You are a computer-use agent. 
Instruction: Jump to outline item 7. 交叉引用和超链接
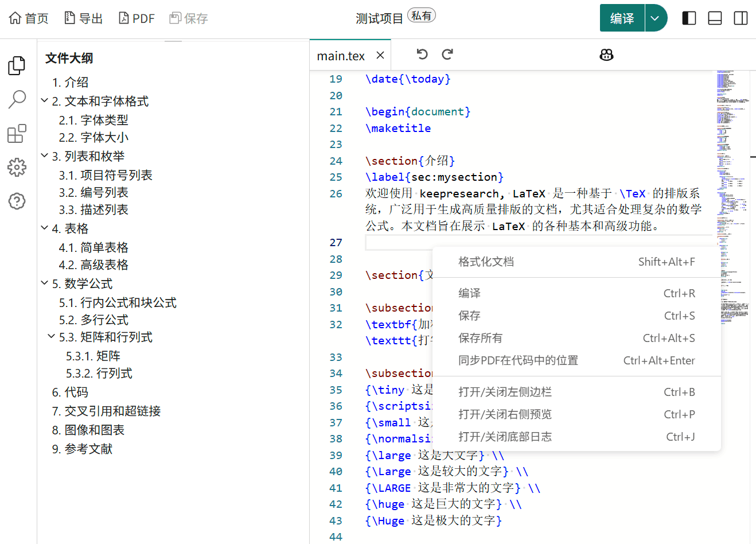pyautogui.click(x=106, y=411)
